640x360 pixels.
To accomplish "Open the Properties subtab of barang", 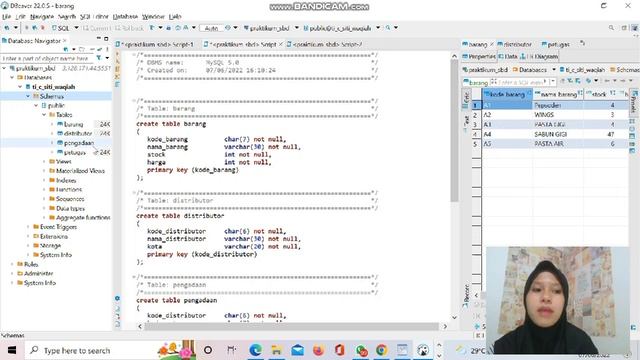I will [x=479, y=56].
